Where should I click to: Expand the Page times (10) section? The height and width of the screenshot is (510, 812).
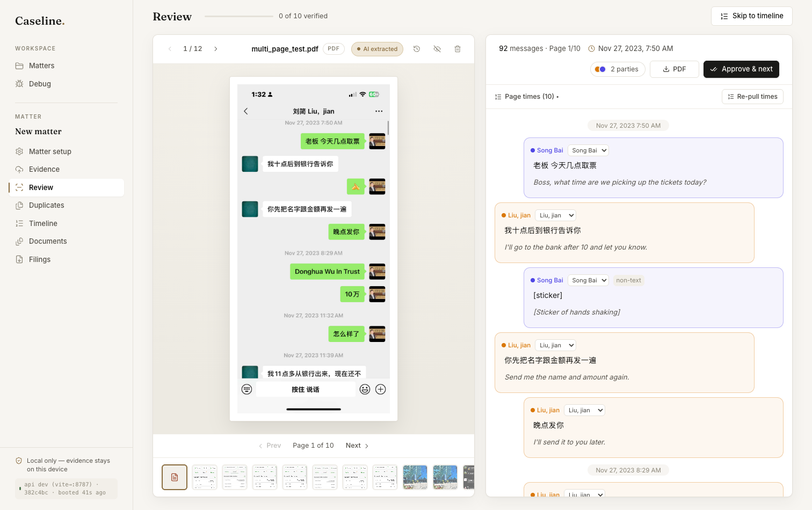[x=527, y=97]
